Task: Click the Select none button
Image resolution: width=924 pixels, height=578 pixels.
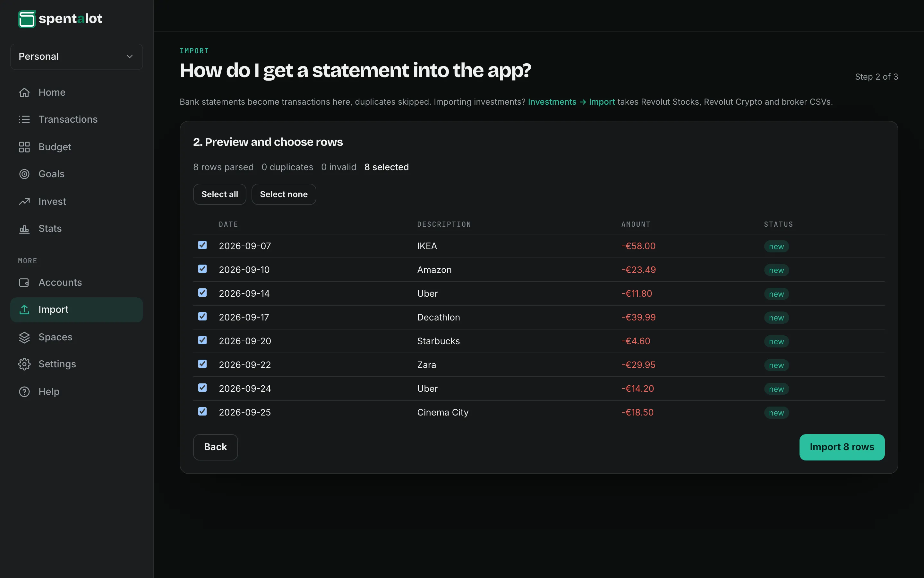Action: [x=284, y=194]
